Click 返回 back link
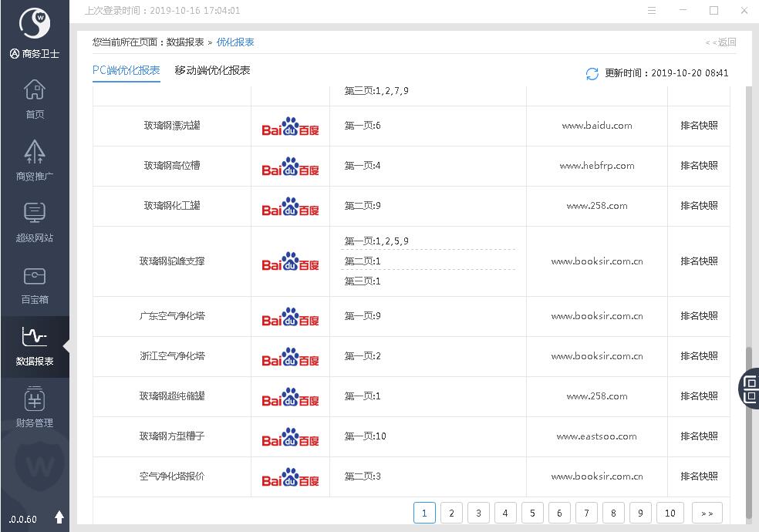759x532 pixels. coord(721,42)
